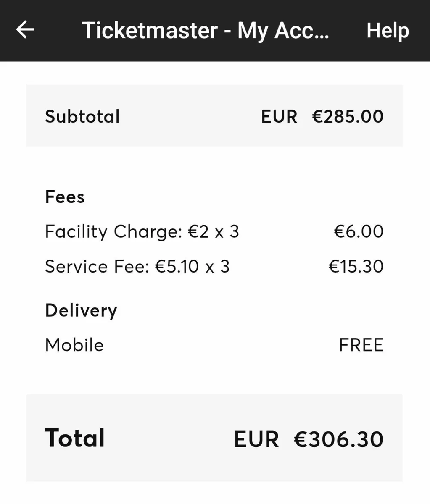Tap the back arrow icon
Viewport: 430px width, 504px height.
click(x=25, y=30)
